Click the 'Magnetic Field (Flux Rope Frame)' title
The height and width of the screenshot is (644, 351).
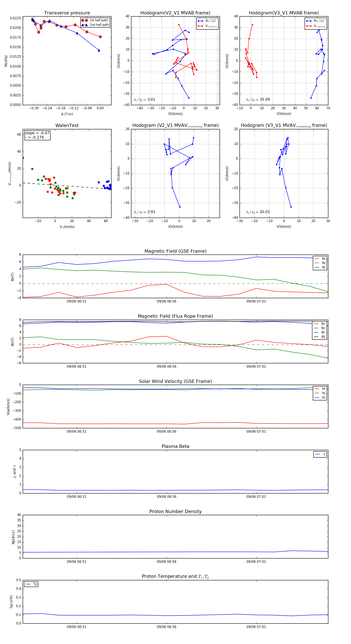pyautogui.click(x=175, y=316)
